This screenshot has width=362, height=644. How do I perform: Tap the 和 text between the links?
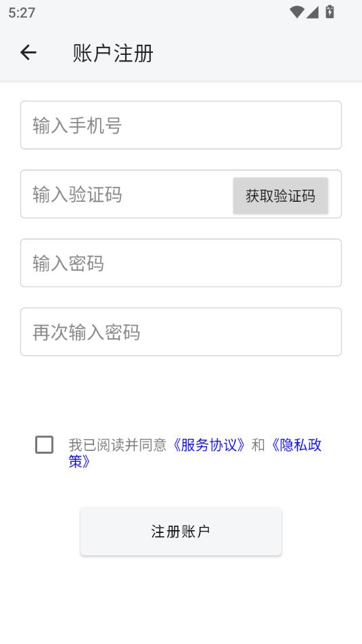(258, 445)
